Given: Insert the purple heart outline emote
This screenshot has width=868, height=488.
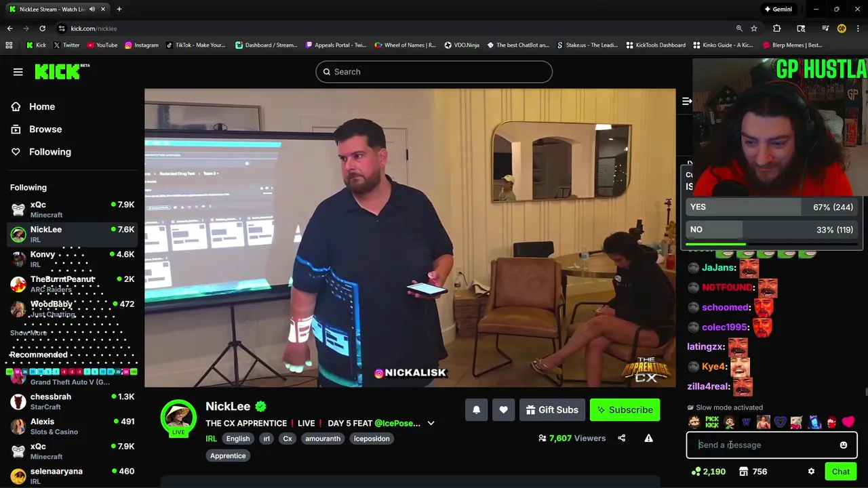Looking at the screenshot, I should pos(780,422).
